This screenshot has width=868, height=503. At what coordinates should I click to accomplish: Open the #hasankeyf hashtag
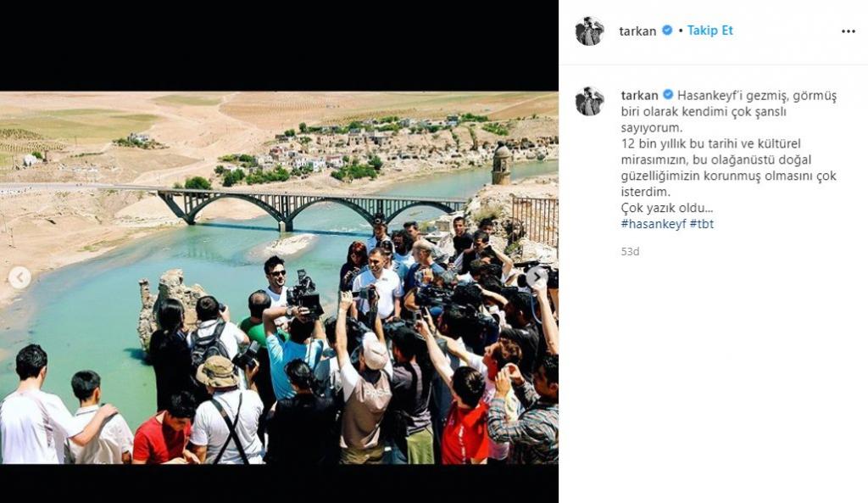point(654,224)
